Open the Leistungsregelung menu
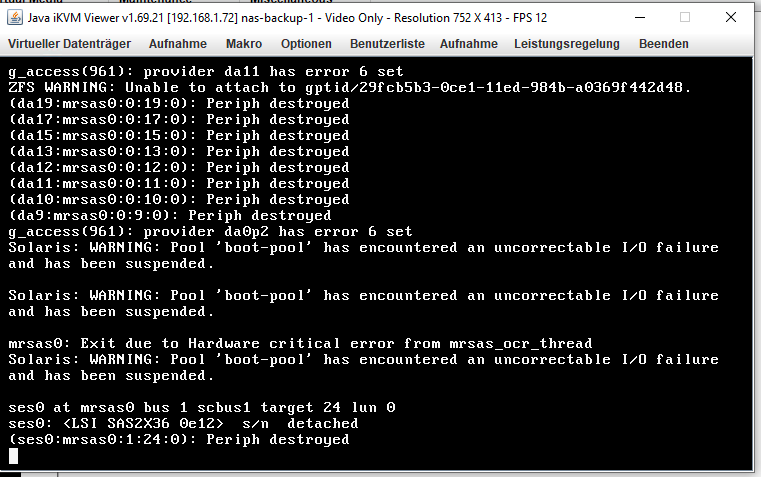Viewport: 761px width, 477px height. tap(567, 44)
